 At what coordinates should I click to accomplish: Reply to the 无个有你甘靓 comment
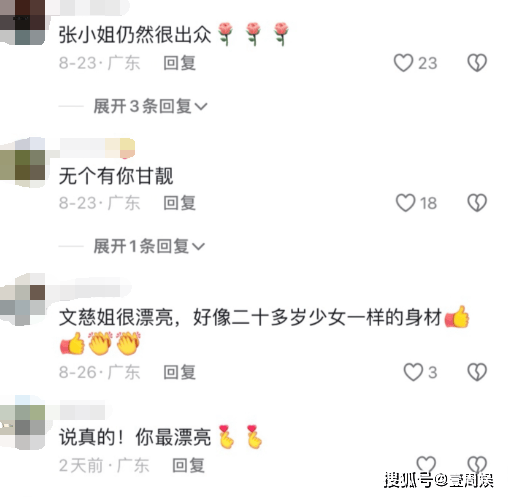point(179,203)
